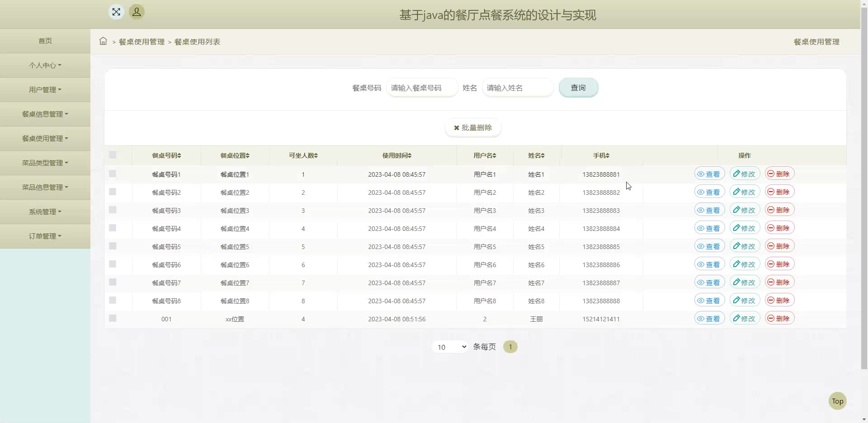Select the 用户名8 table cell
Screen dimensions: 868x423
[x=485, y=301]
